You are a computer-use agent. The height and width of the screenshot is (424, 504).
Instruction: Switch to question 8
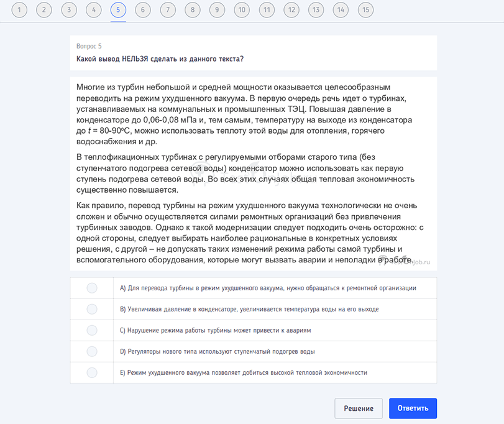coord(193,10)
